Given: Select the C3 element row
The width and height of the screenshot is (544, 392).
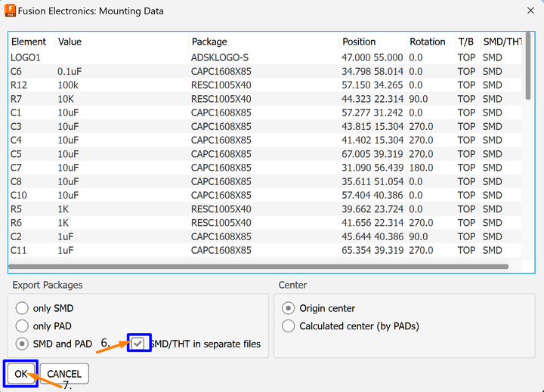Looking at the screenshot, I should pos(265,126).
